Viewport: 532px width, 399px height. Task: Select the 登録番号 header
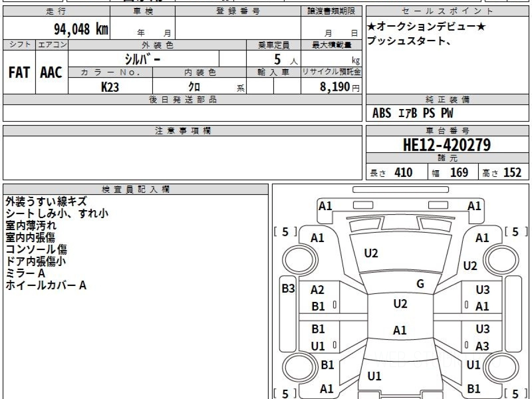point(238,12)
